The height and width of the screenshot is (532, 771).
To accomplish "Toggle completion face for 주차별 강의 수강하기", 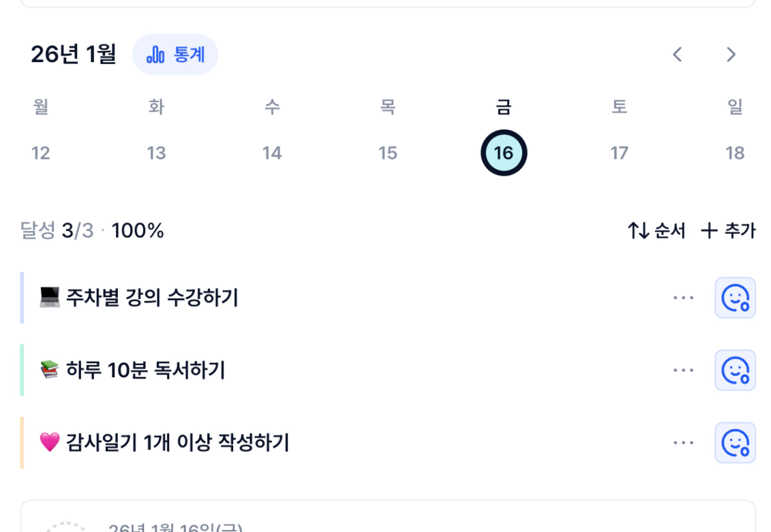I will (735, 298).
